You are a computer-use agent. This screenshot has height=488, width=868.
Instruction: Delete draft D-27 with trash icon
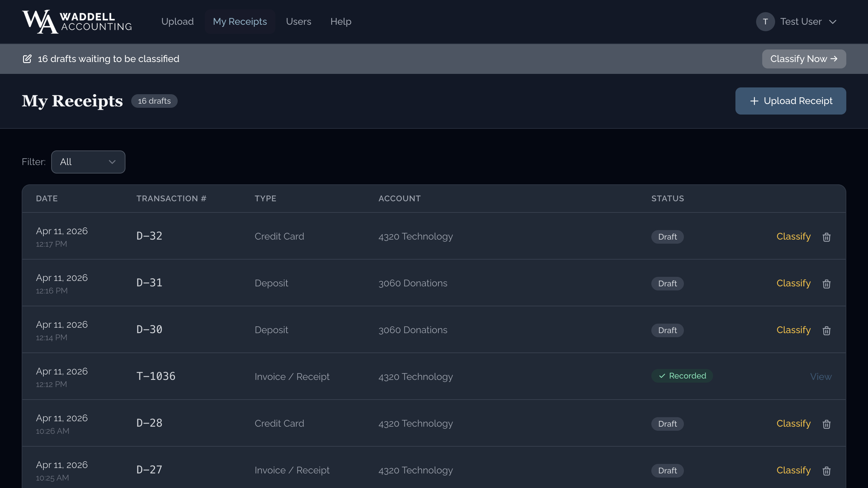click(x=827, y=471)
